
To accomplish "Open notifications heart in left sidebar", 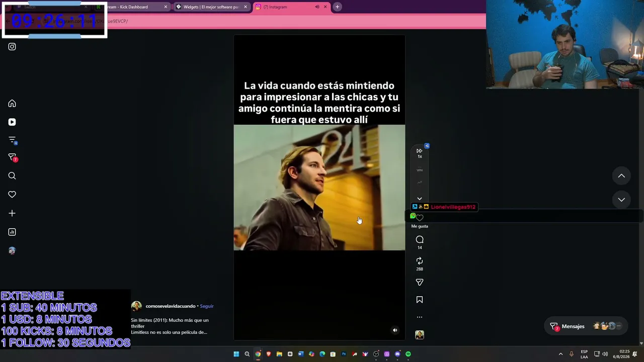I will [x=12, y=195].
